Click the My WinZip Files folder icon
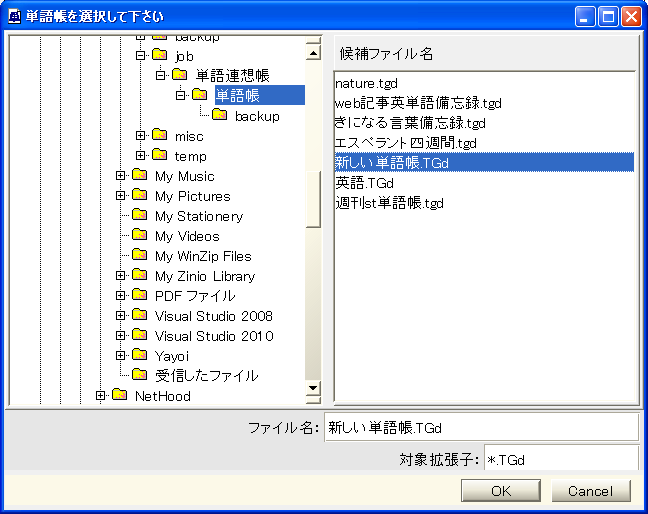This screenshot has height=514, width=648. click(x=140, y=255)
